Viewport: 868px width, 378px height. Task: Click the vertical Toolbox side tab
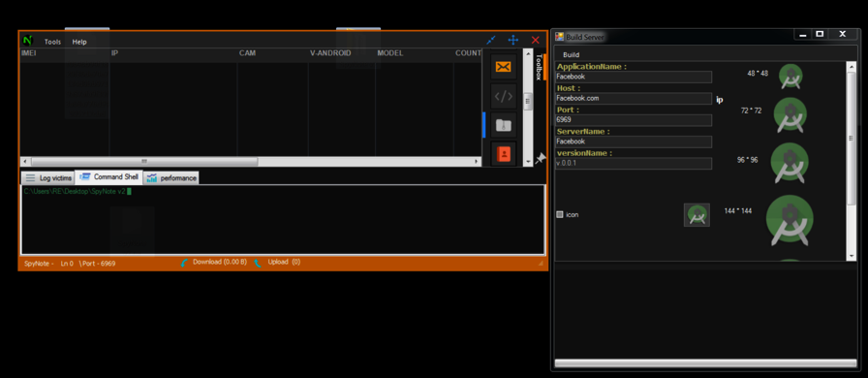540,67
